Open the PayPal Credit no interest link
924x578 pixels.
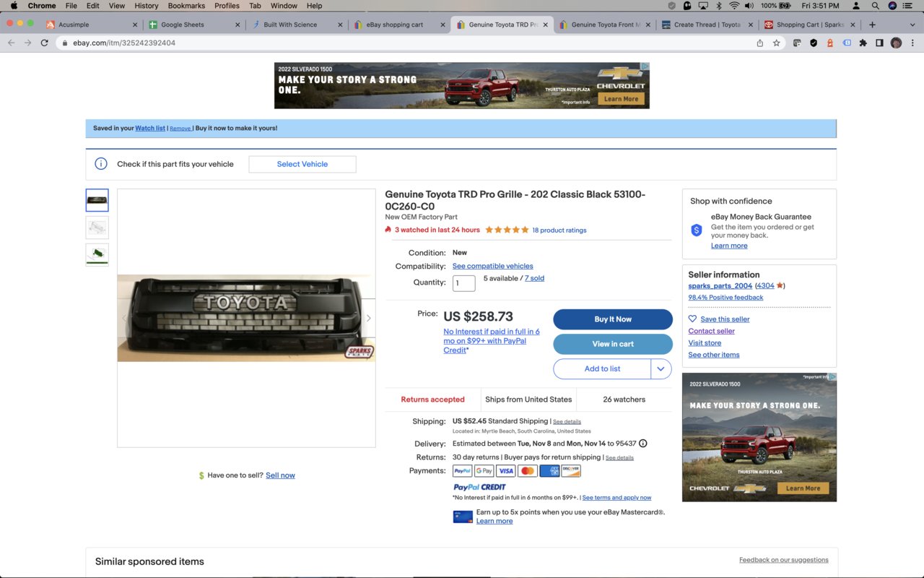(x=492, y=341)
